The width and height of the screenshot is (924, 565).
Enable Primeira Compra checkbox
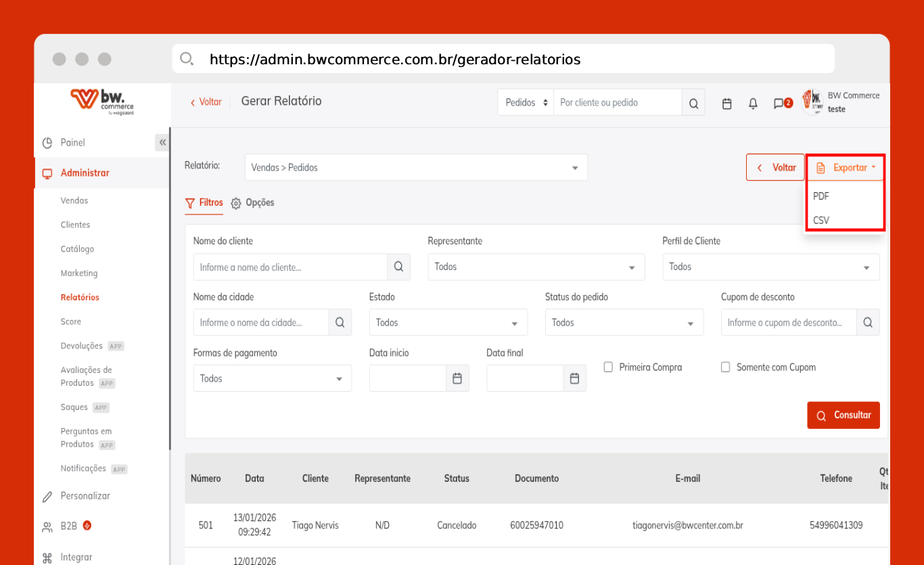pos(608,367)
